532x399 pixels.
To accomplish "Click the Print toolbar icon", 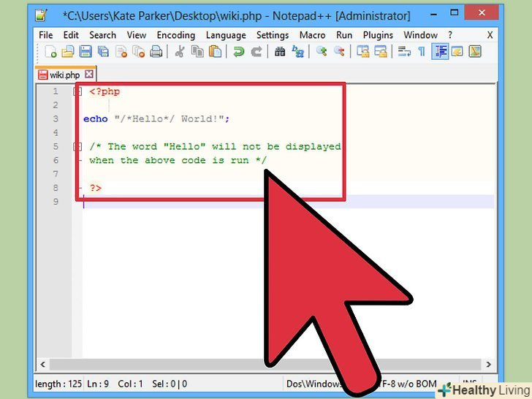I will [156, 52].
